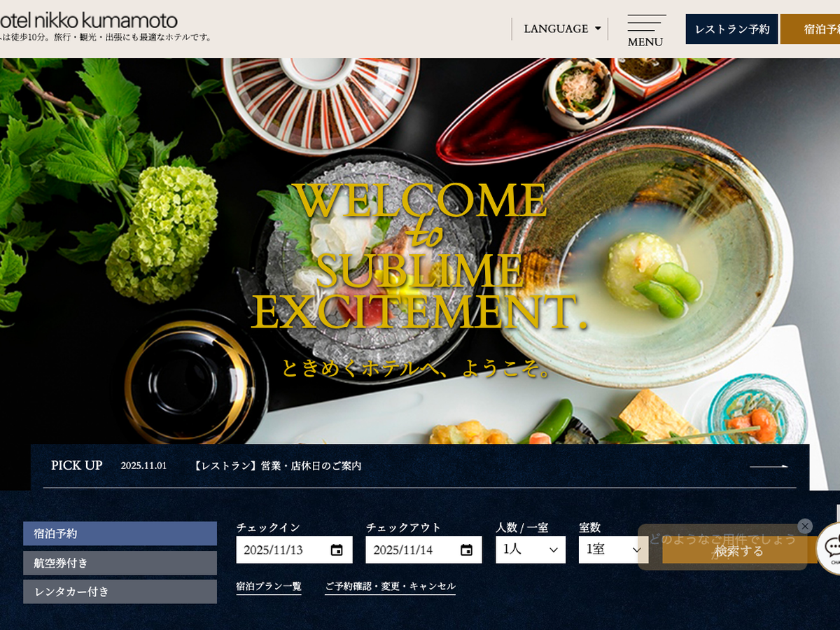Click the レストラン予約 button

(731, 29)
